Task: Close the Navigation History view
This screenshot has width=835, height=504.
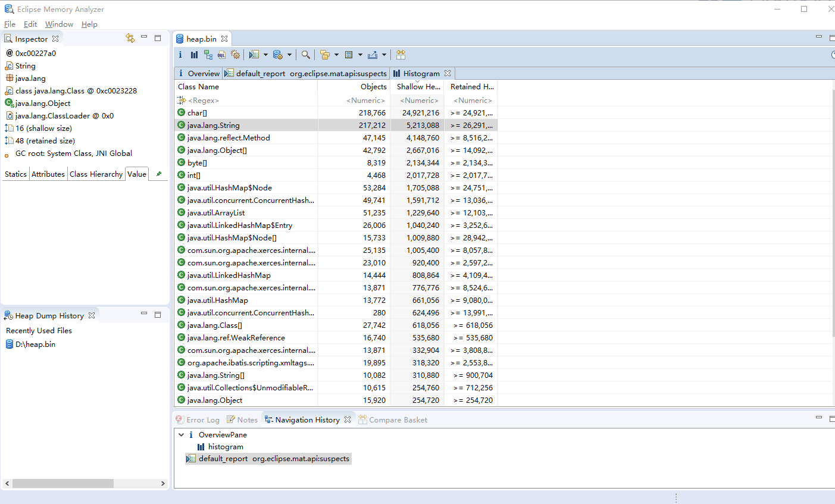Action: click(x=348, y=420)
